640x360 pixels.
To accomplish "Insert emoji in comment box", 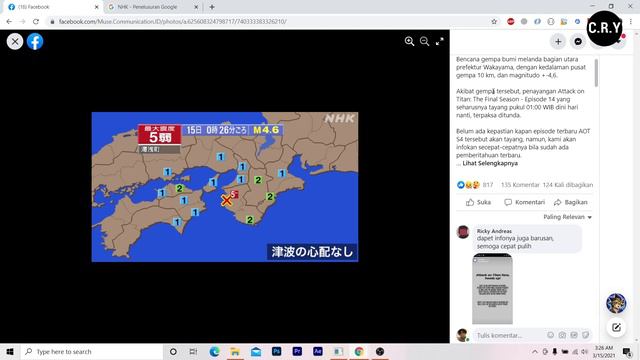I will pos(551,335).
